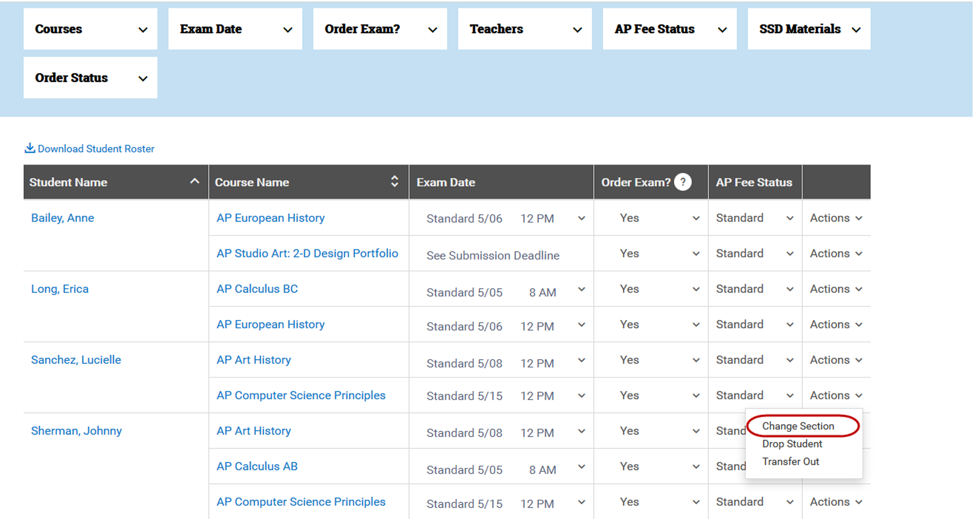Open the AP Computer Science Principles course
The height and width of the screenshot is (519, 980).
tap(301, 395)
